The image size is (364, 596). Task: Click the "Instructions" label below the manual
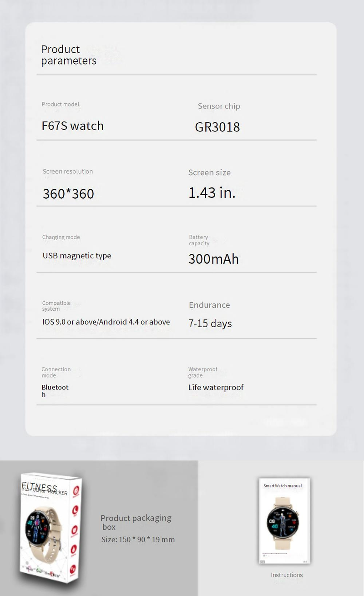(287, 575)
